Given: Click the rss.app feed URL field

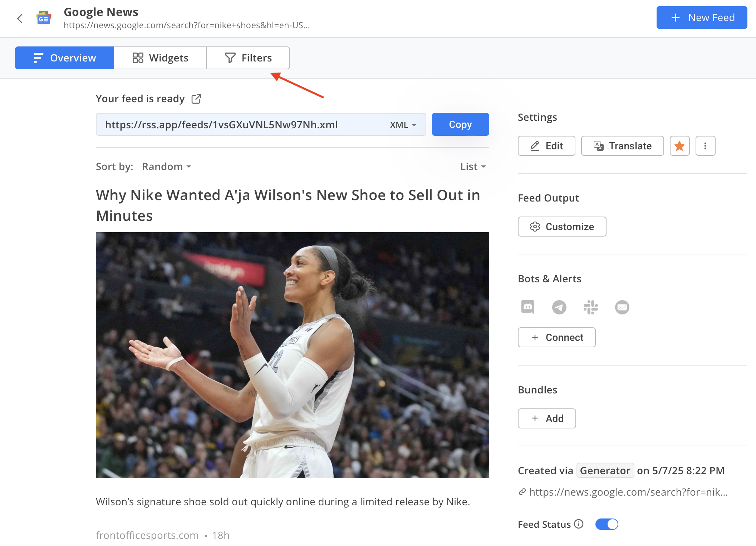Looking at the screenshot, I should 261,124.
